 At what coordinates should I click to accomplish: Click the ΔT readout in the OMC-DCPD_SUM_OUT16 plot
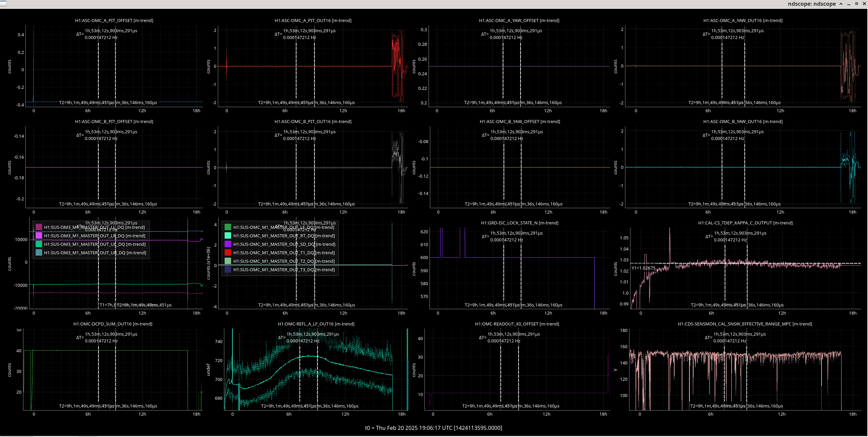point(107,337)
